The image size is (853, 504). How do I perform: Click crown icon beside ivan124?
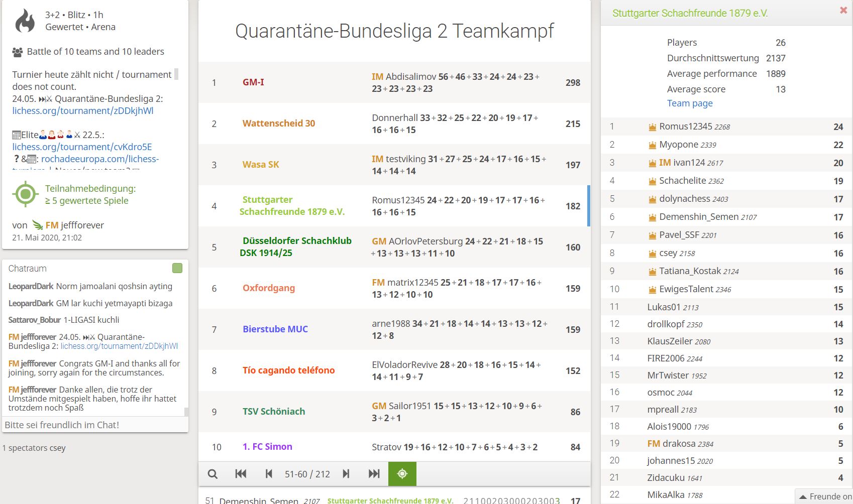click(x=652, y=163)
